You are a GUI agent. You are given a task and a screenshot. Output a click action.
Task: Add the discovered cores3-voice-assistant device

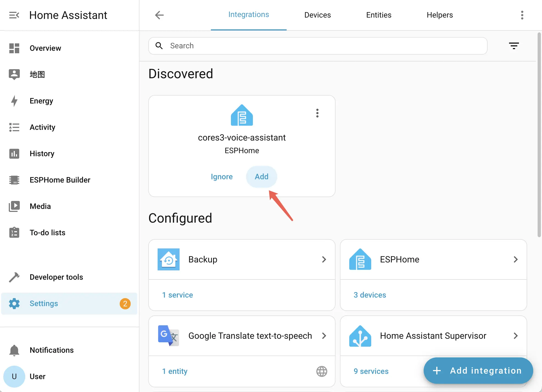pos(261,177)
